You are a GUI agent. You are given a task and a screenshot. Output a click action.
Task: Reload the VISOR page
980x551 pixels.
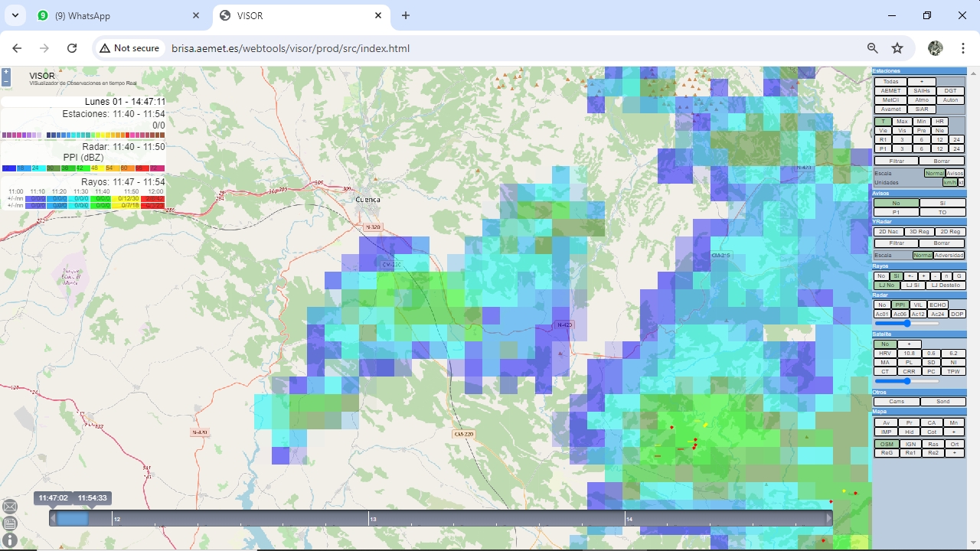72,48
